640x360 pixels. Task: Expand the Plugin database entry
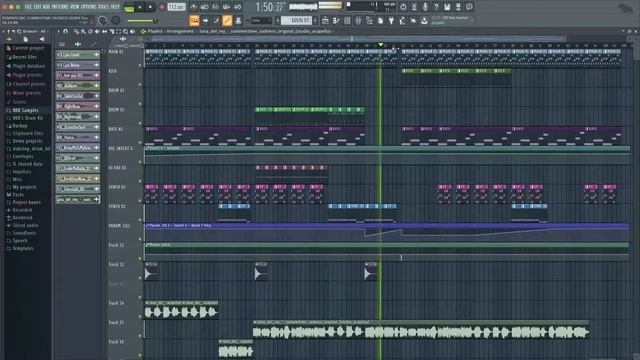tap(26, 66)
